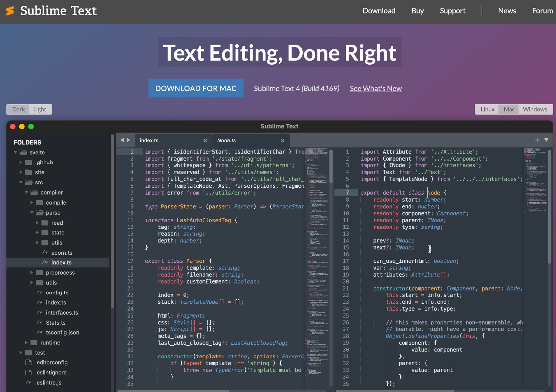Image resolution: width=556 pixels, height=392 pixels.
Task: Open the Support page in navigation
Action: [x=452, y=11]
